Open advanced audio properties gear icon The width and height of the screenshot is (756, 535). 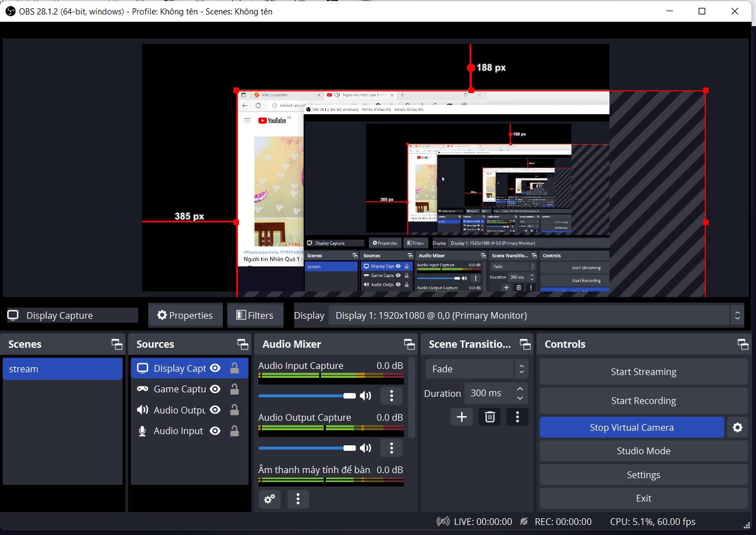tap(270, 499)
